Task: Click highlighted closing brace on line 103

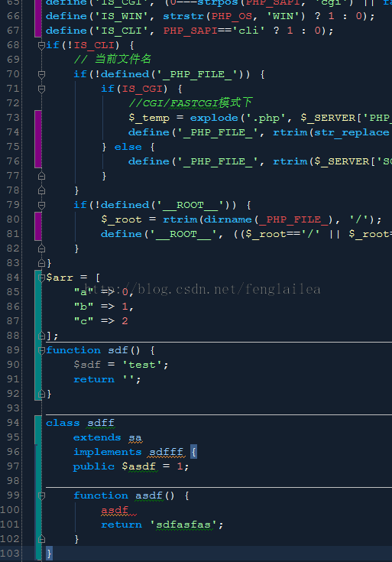Action: coord(49,554)
